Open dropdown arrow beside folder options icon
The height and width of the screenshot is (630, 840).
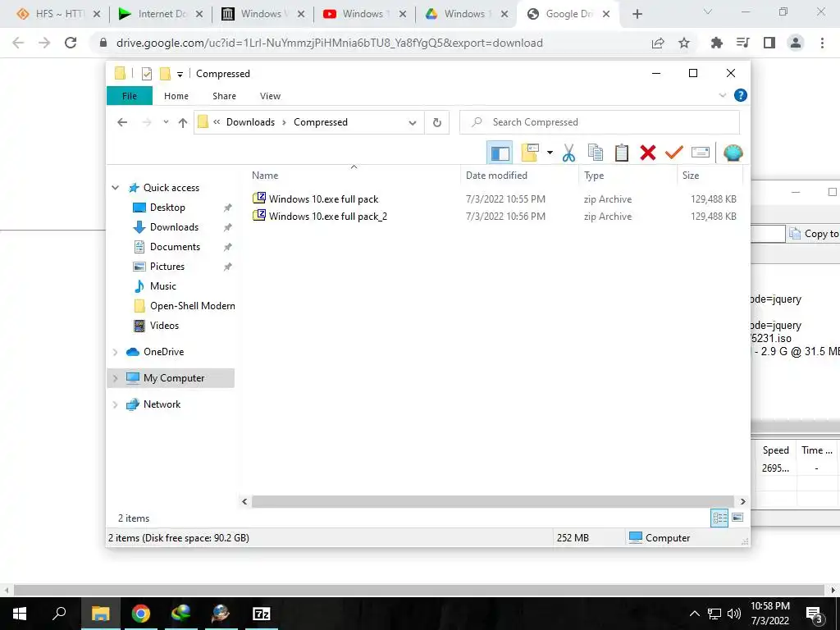(x=550, y=153)
